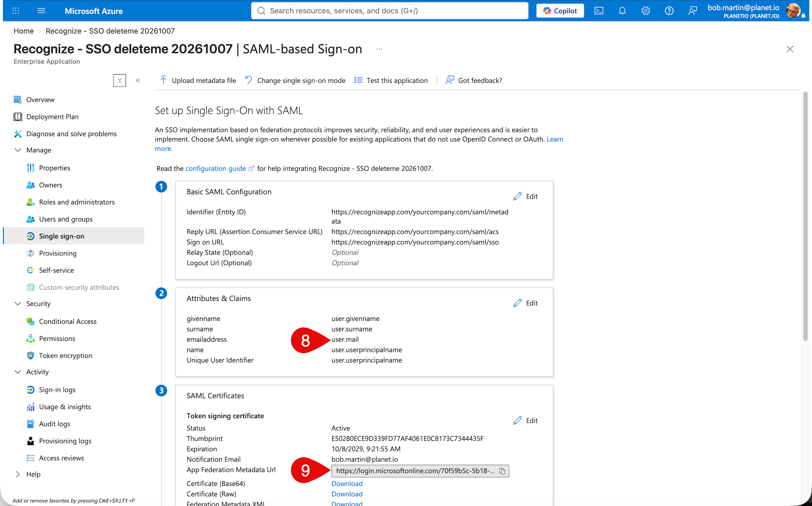The height and width of the screenshot is (506, 812).
Task: Copy the App Federation Metadata Url
Action: (502, 471)
